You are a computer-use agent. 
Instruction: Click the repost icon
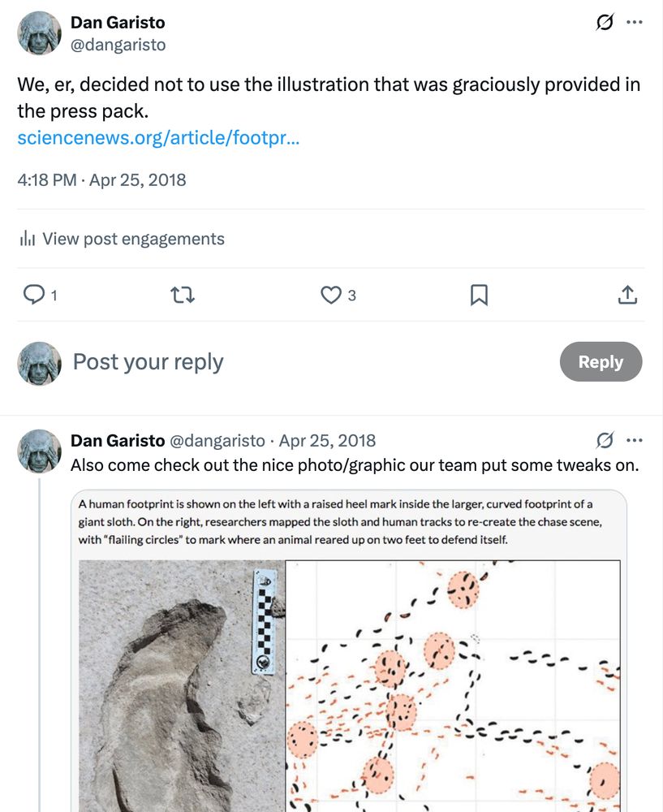click(183, 295)
